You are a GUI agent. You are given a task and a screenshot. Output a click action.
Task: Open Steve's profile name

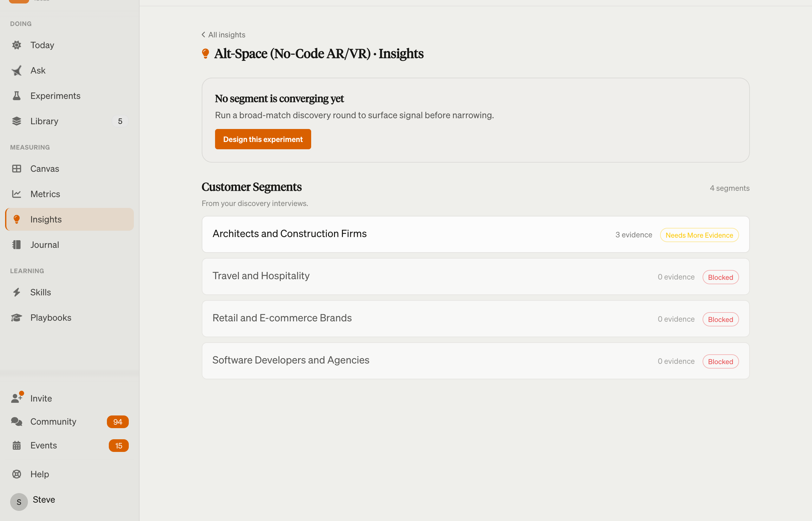click(44, 499)
